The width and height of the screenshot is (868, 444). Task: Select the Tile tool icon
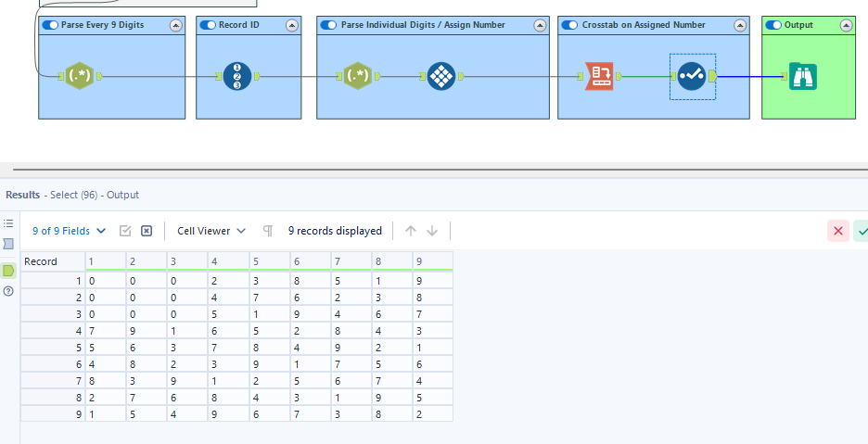[x=441, y=76]
